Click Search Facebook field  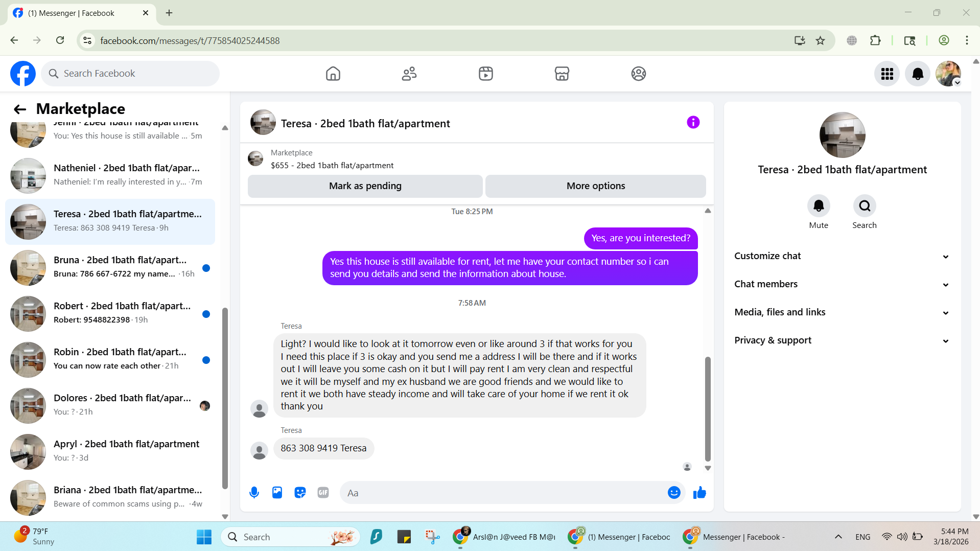[x=130, y=74]
